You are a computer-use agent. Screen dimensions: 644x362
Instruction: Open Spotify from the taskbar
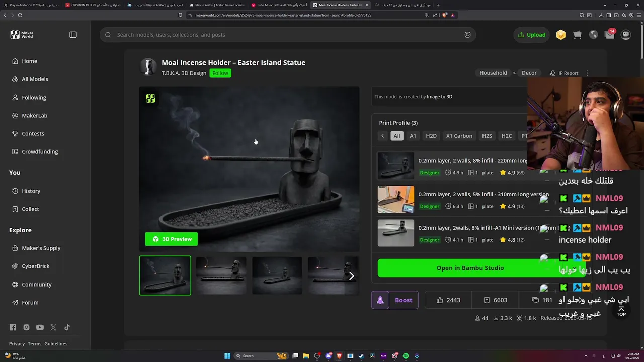(406, 356)
